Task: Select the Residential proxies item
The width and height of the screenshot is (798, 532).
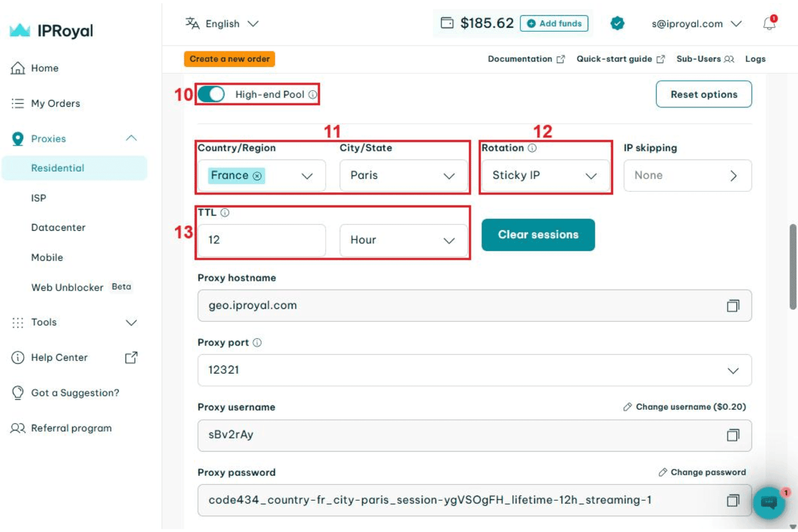Action: 74,168
